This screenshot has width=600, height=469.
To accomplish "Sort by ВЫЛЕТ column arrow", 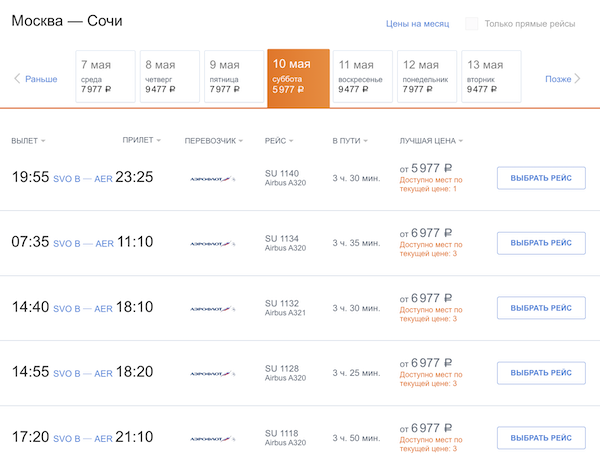I will coord(43,141).
